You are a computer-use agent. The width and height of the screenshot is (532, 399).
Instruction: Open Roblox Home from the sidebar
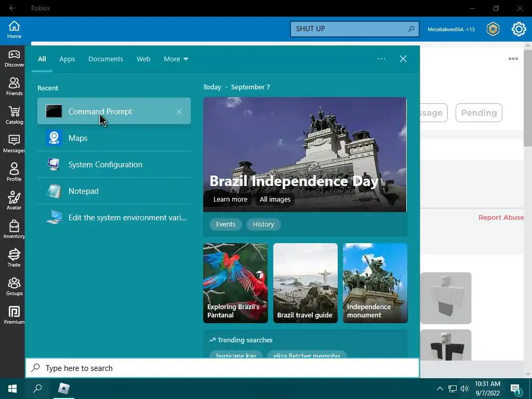(x=14, y=30)
